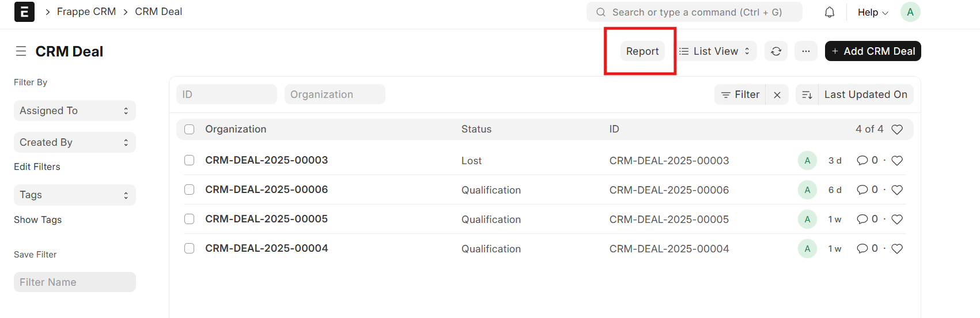The image size is (980, 318).
Task: Click the Frappe home logo icon
Action: coord(24,12)
